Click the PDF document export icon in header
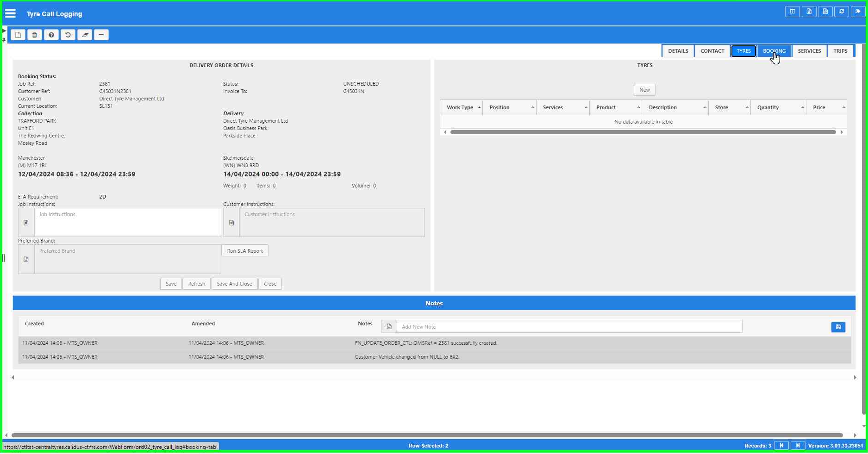868x454 pixels. pyautogui.click(x=825, y=12)
